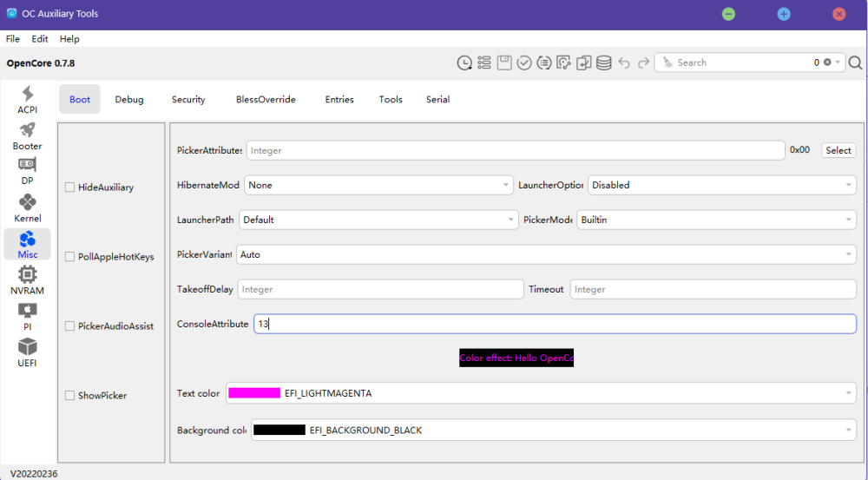Focus the TakeoffDelay integer field
Screen dimensions: 868x480
[x=380, y=289]
